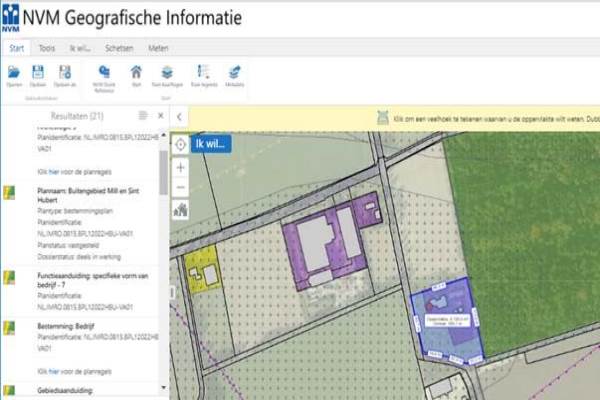Screen dimensions: 600x400
Task: Click the Opslaan als icon
Action: tap(65, 72)
